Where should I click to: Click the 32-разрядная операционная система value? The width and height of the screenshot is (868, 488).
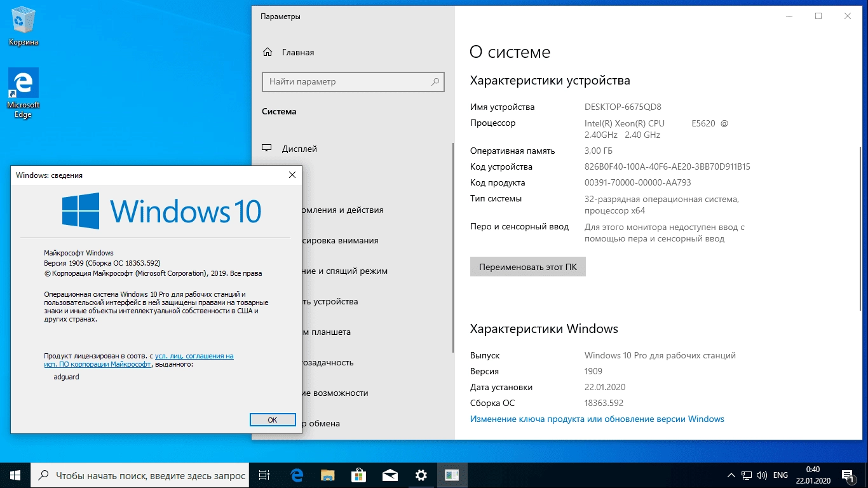point(661,205)
